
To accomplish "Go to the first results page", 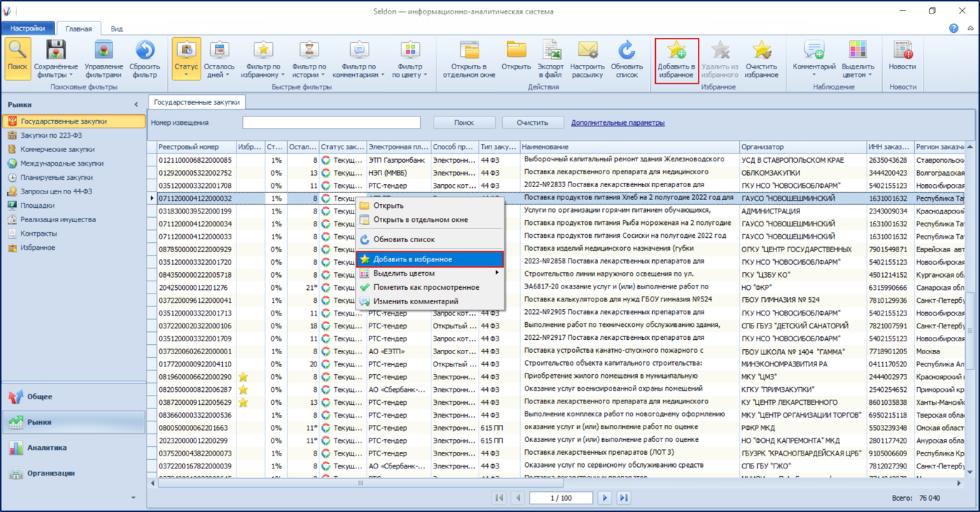I will coord(499,498).
